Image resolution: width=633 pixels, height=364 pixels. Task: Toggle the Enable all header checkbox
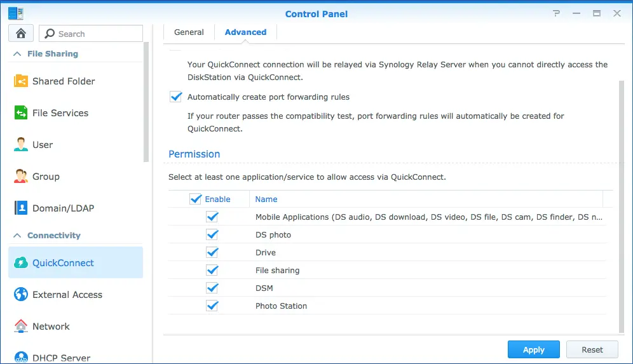pos(196,199)
